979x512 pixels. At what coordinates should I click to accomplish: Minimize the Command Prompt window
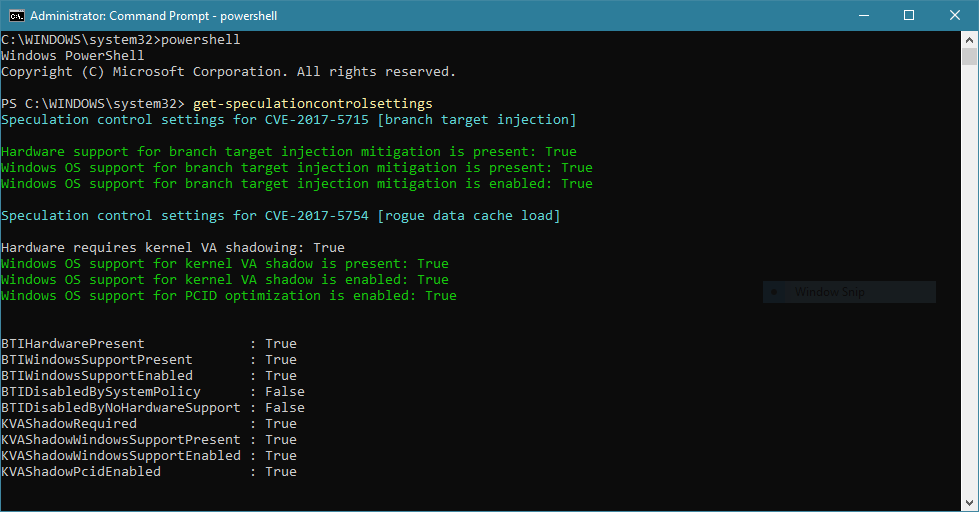861,16
